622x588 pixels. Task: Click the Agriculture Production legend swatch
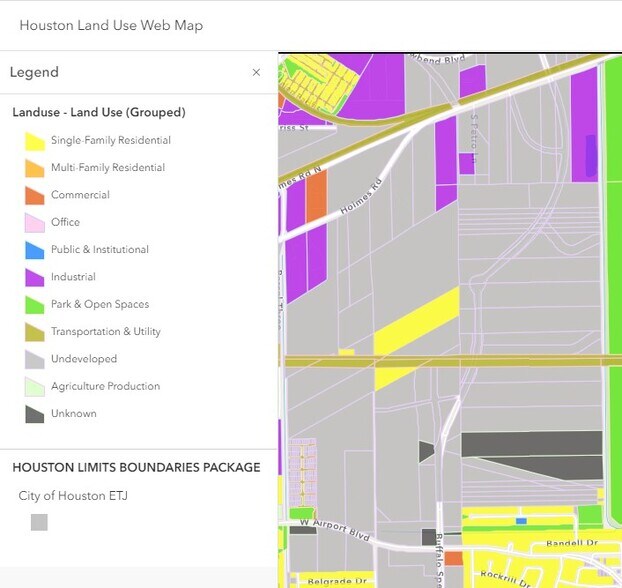click(34, 386)
